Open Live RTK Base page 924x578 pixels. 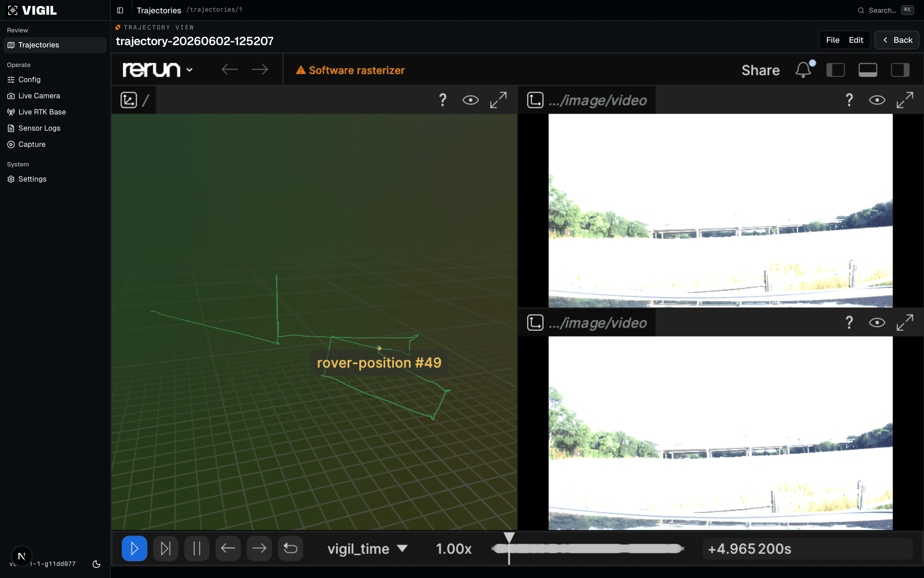(55, 112)
